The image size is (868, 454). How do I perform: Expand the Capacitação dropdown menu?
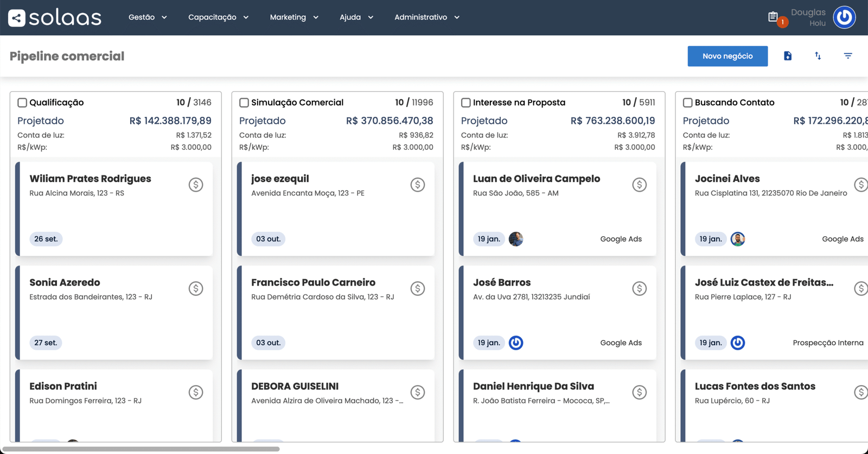[218, 17]
